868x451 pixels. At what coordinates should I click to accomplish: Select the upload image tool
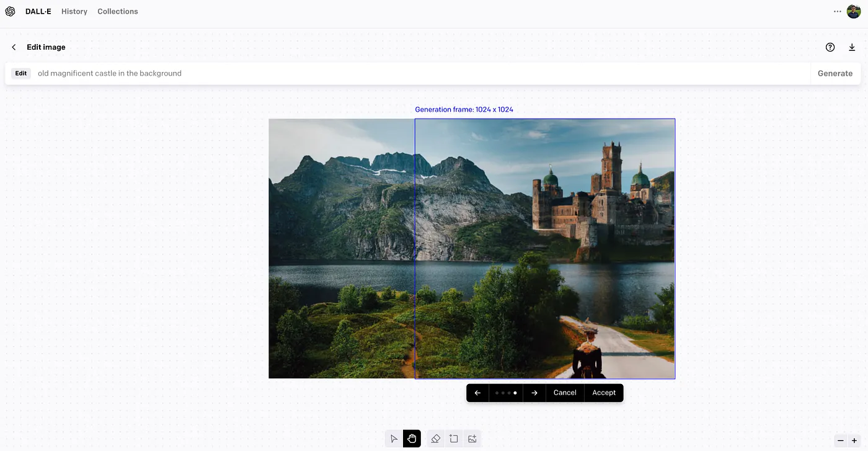[x=472, y=439]
